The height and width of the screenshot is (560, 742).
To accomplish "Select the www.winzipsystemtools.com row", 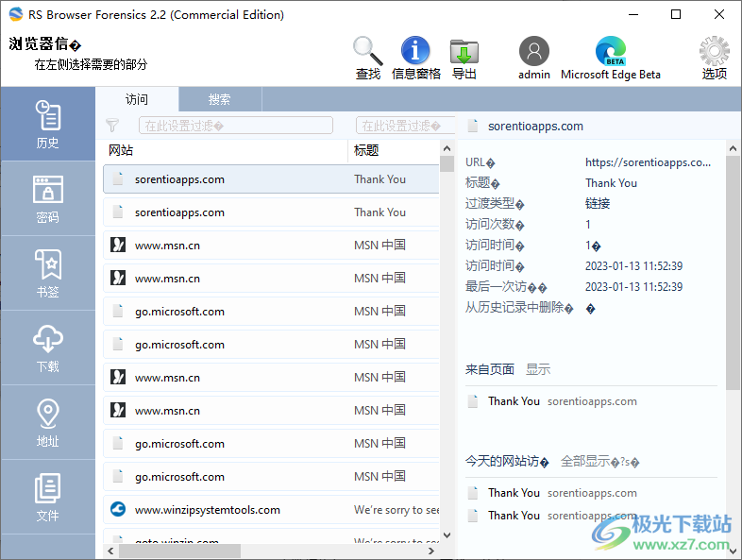I will (x=271, y=510).
